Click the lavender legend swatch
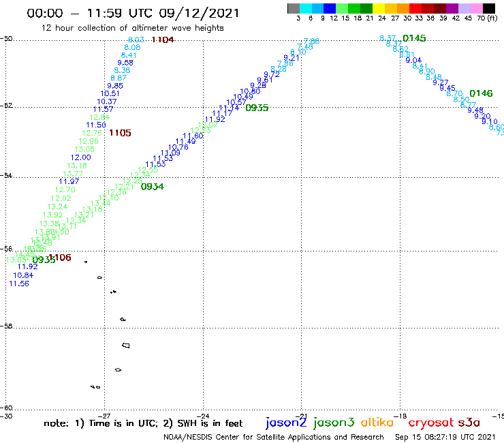Screen dimensions: 504x443 click(464, 8)
